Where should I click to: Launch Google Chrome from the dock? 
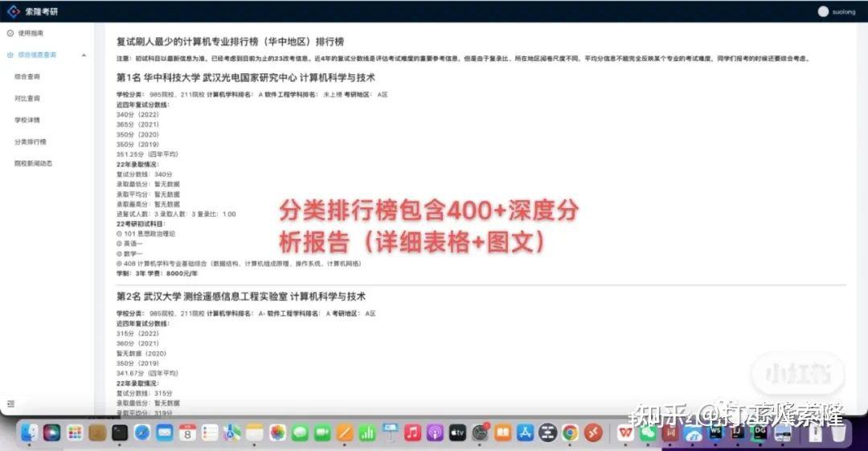pyautogui.click(x=570, y=433)
